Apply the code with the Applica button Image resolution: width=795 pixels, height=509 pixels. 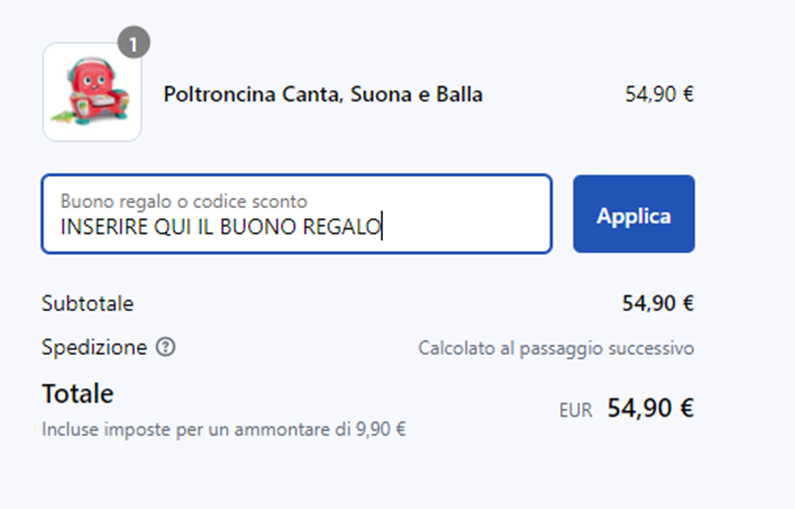pyautogui.click(x=634, y=214)
